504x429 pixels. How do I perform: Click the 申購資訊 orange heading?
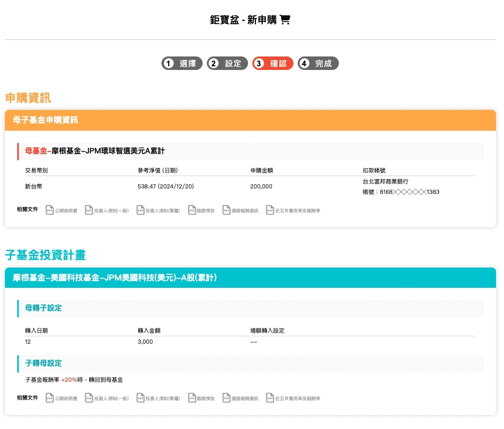click(28, 98)
